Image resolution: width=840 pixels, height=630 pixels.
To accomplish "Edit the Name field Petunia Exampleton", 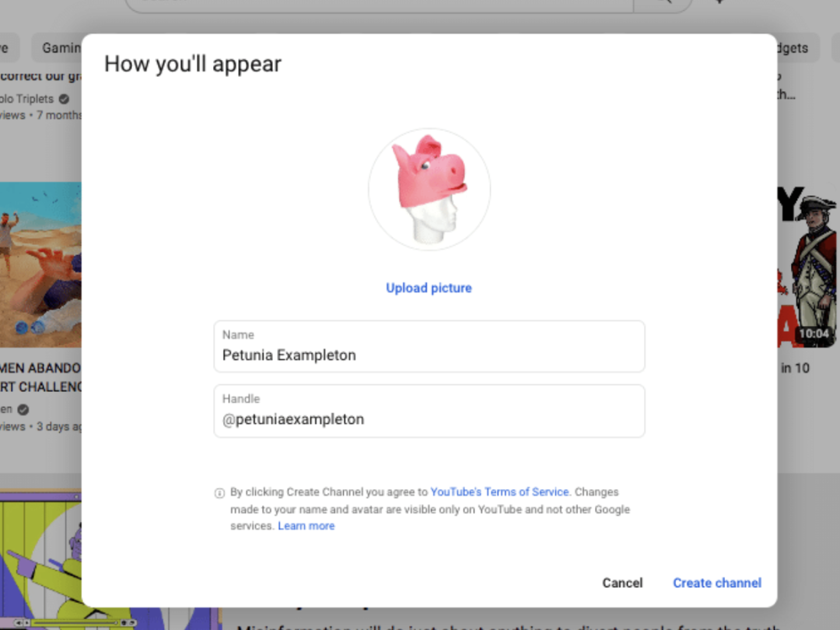I will coord(429,346).
